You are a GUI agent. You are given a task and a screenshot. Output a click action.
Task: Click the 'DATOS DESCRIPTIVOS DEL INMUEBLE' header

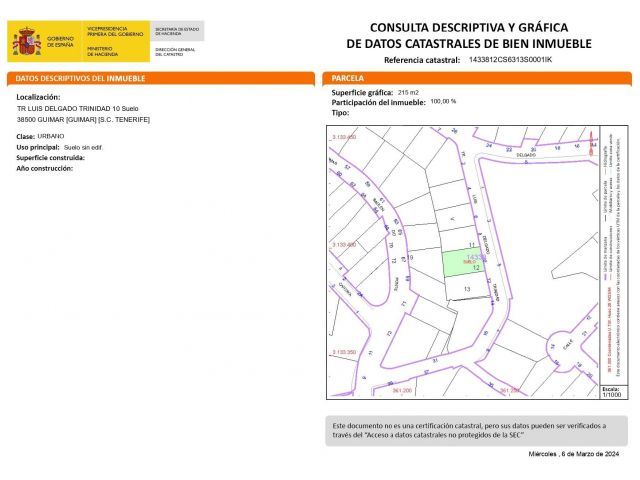click(x=80, y=78)
